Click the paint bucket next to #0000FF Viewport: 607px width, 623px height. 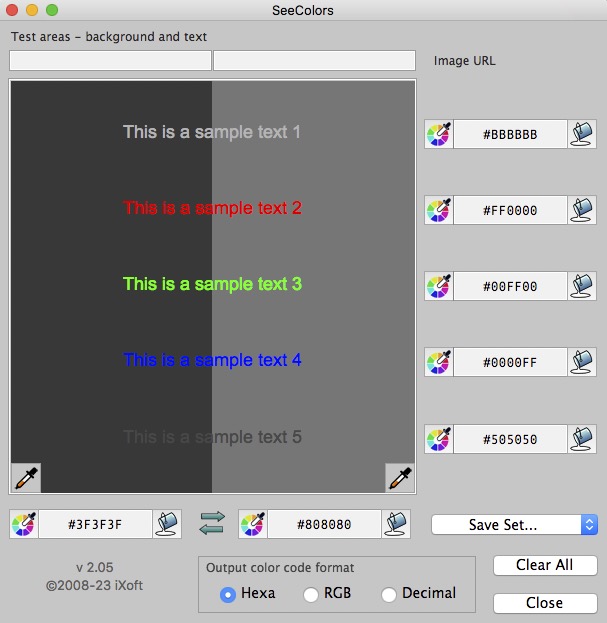point(582,362)
